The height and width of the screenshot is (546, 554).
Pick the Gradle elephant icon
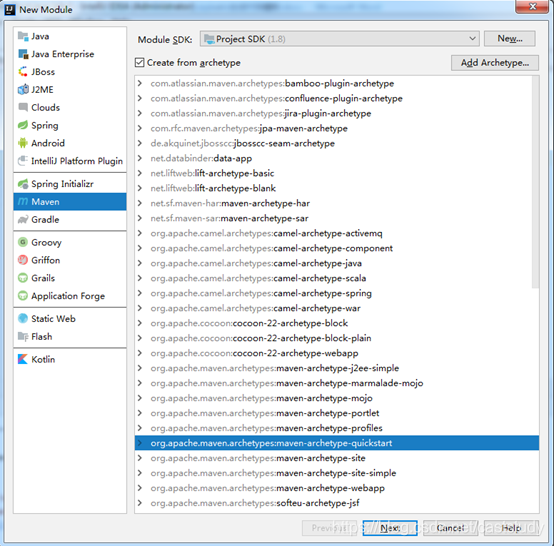tap(23, 219)
